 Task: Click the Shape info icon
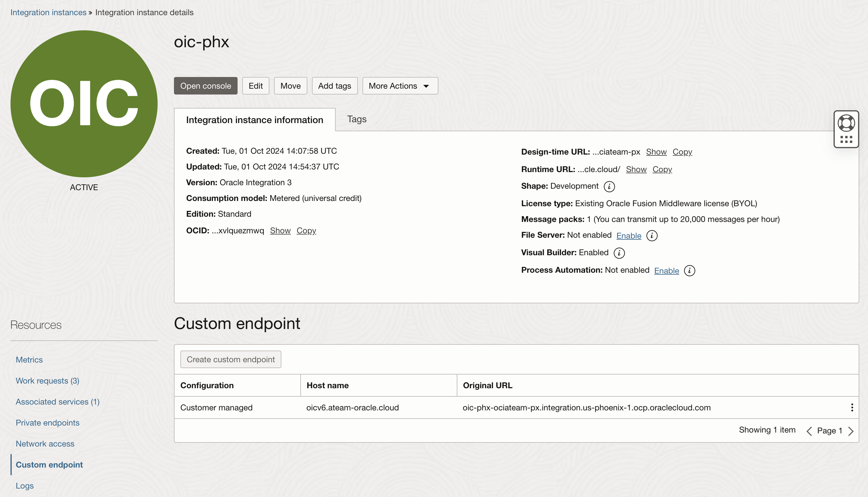pyautogui.click(x=609, y=186)
